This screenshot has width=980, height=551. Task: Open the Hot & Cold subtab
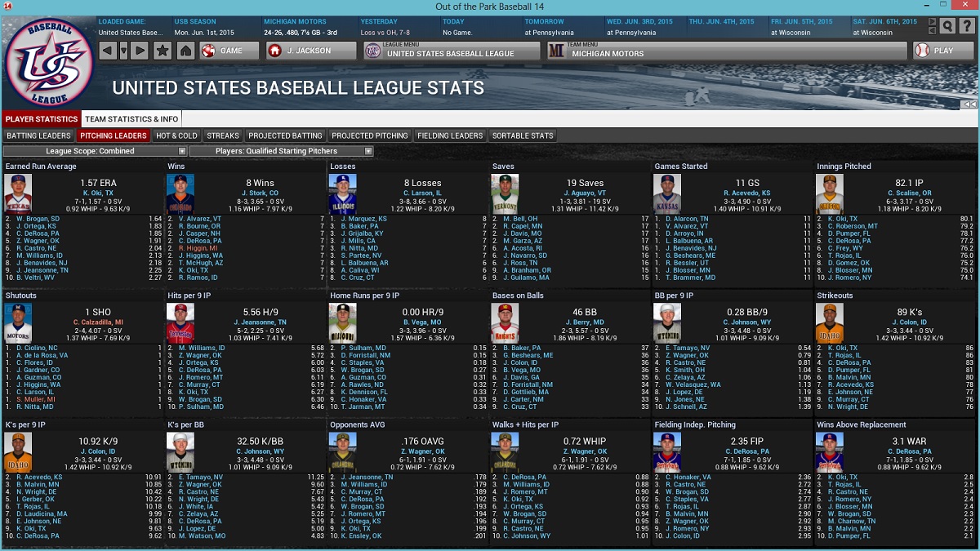click(176, 136)
